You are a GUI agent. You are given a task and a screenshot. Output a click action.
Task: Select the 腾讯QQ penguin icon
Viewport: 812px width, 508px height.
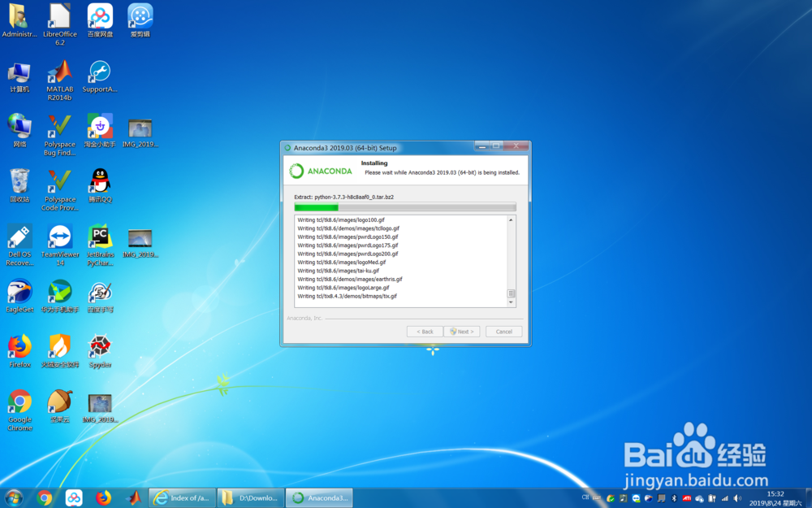[x=100, y=186]
